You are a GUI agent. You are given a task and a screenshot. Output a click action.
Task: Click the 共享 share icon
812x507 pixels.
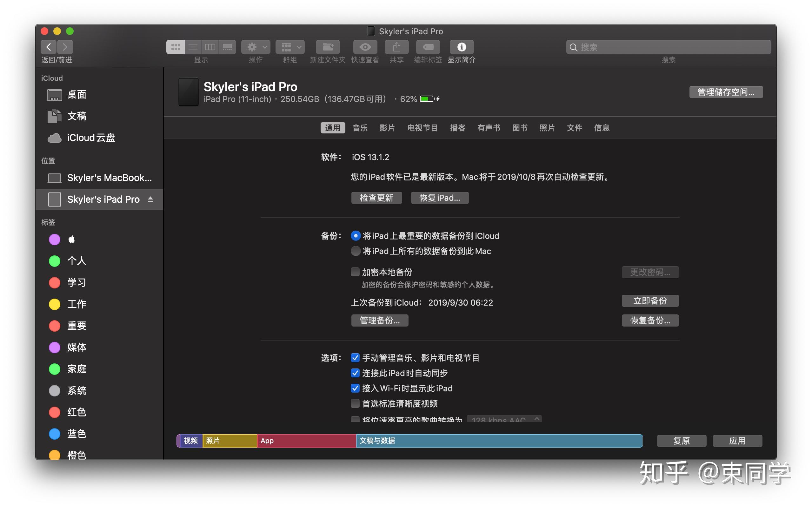point(396,47)
